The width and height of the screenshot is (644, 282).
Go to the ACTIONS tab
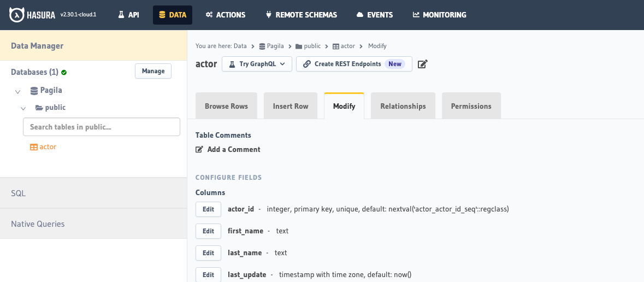(x=226, y=15)
